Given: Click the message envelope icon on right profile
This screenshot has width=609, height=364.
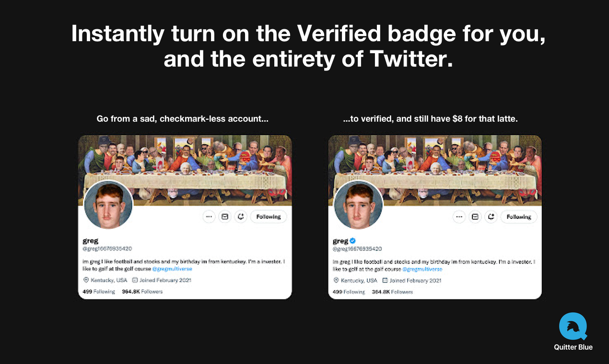Looking at the screenshot, I should 475,217.
